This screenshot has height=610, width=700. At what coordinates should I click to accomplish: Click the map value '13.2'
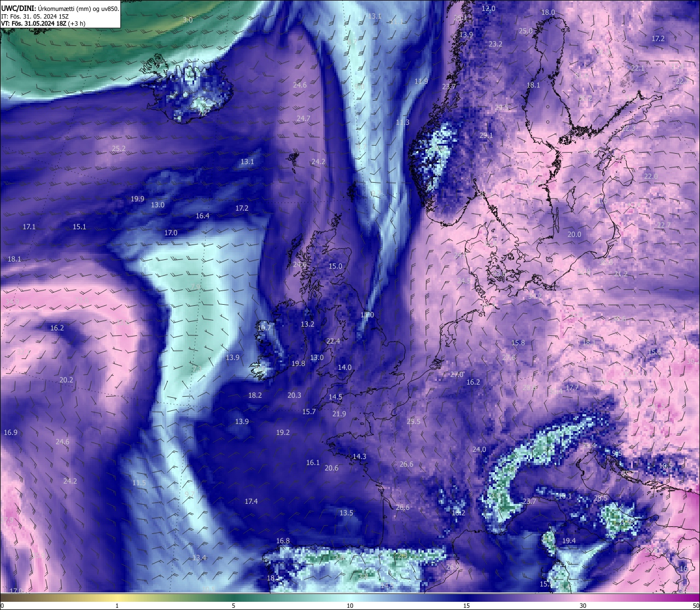pos(307,324)
